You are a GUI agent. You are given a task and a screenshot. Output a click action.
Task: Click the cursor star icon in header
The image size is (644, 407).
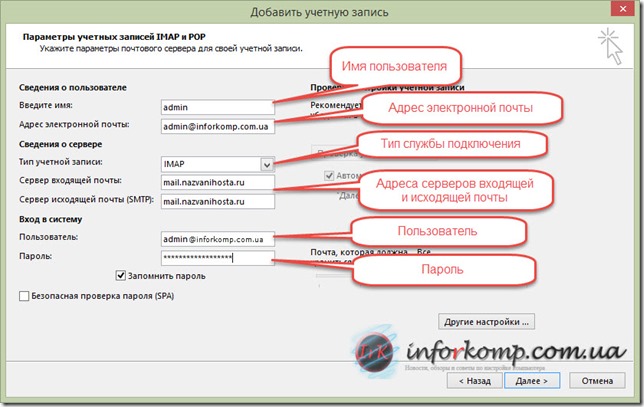tap(611, 42)
